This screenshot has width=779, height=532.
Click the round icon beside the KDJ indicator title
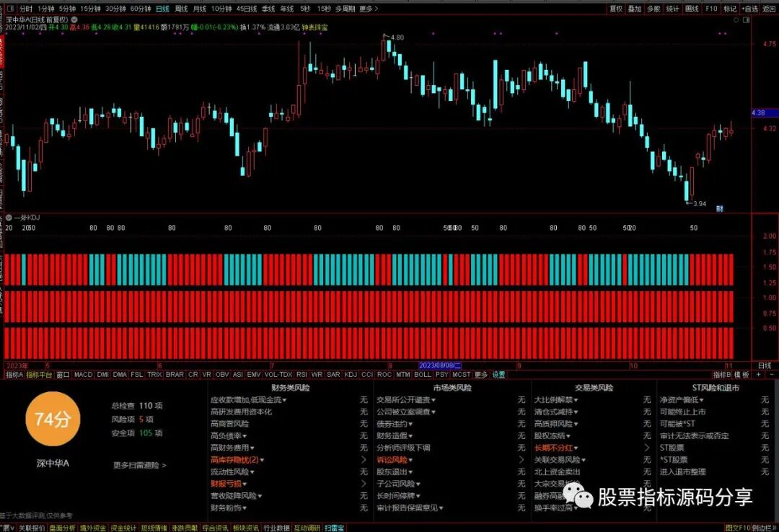point(9,218)
